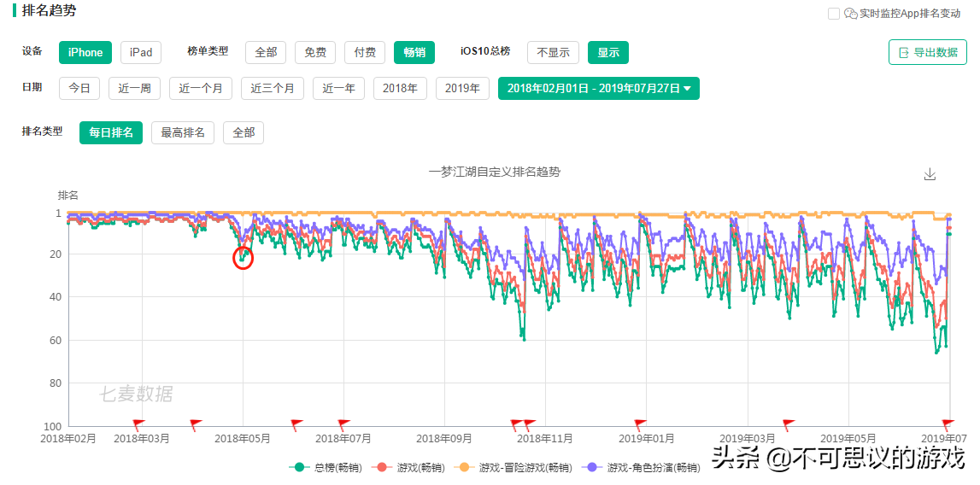The width and height of the screenshot is (980, 485).
Task: Select 付费 chart type
Action: 365,52
